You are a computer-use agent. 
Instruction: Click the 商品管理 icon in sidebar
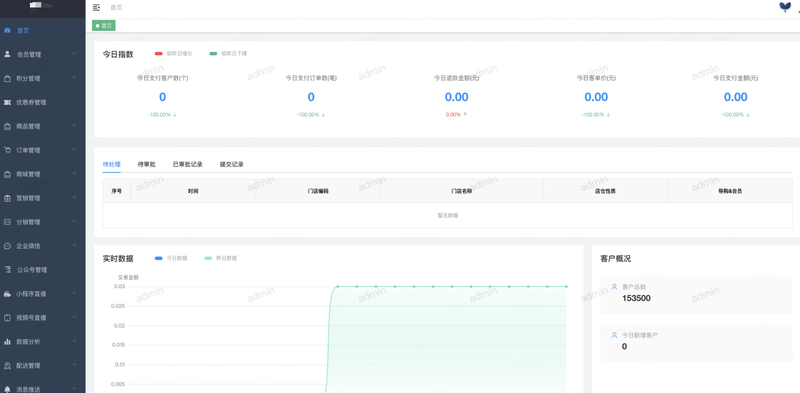pyautogui.click(x=7, y=126)
